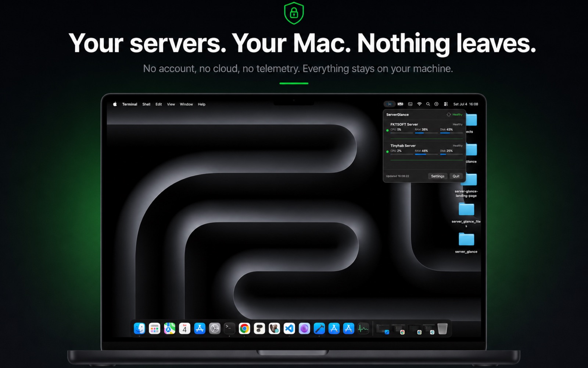Open Spotlight search from the menu bar
588x368 pixels.
coord(428,104)
